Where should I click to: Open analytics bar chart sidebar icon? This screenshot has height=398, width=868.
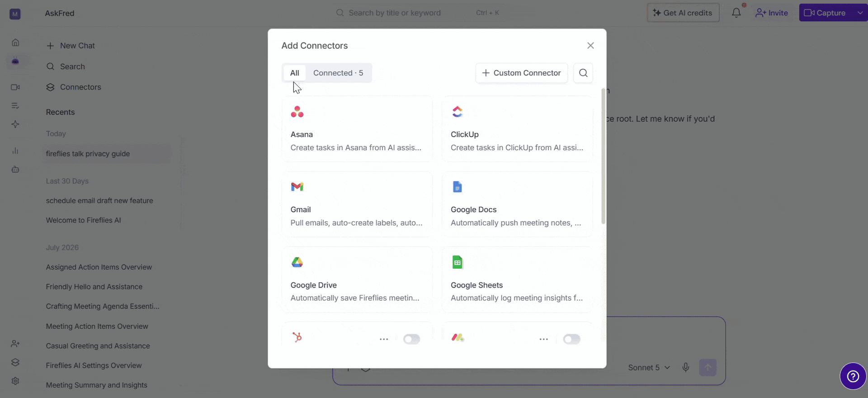15,151
